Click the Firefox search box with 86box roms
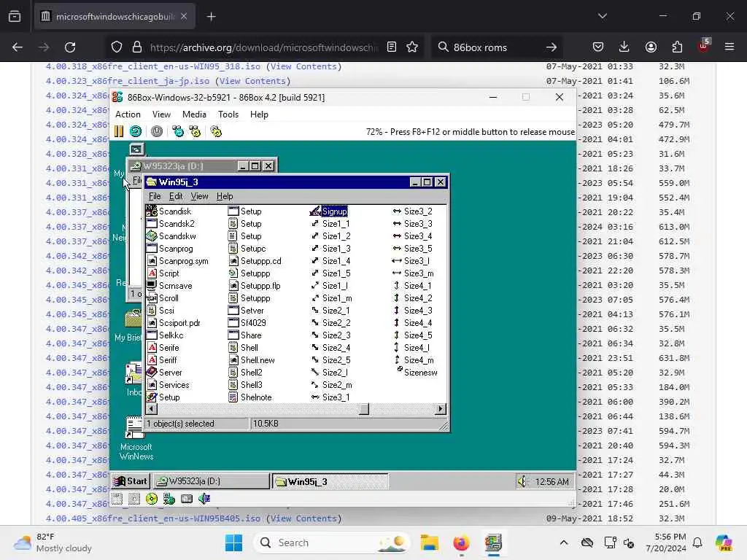Screen dimensions: 747x560 click(x=495, y=47)
